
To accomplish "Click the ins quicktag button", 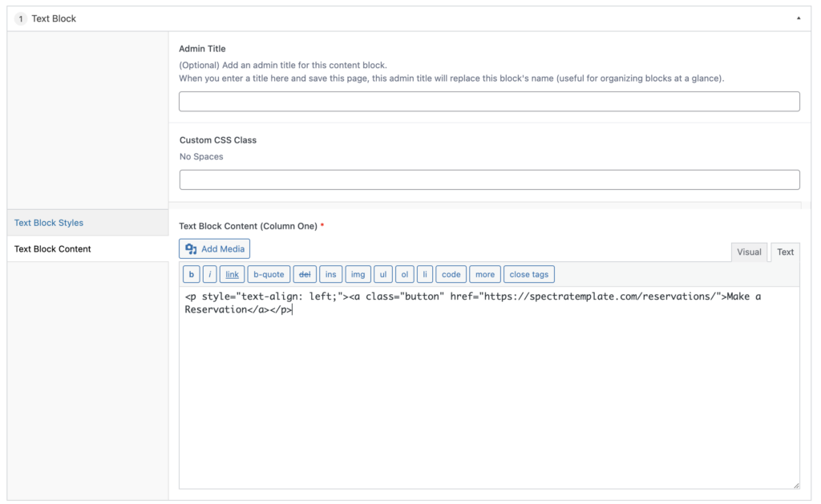I will 331,274.
